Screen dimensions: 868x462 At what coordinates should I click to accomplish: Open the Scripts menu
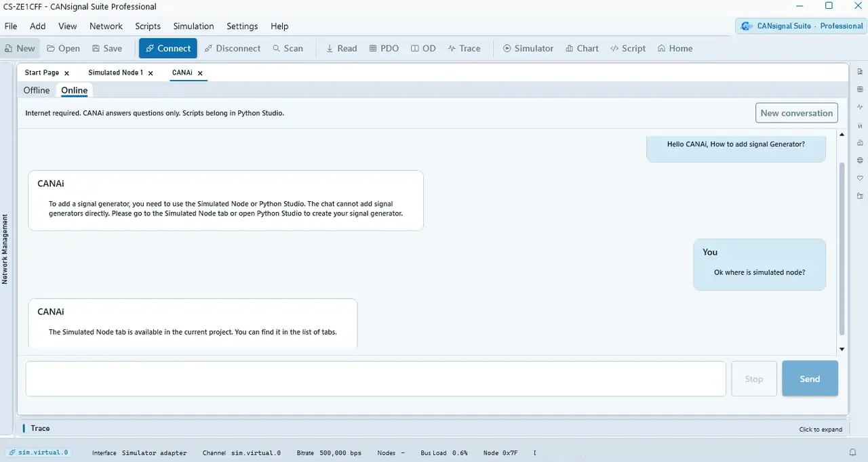coord(148,26)
